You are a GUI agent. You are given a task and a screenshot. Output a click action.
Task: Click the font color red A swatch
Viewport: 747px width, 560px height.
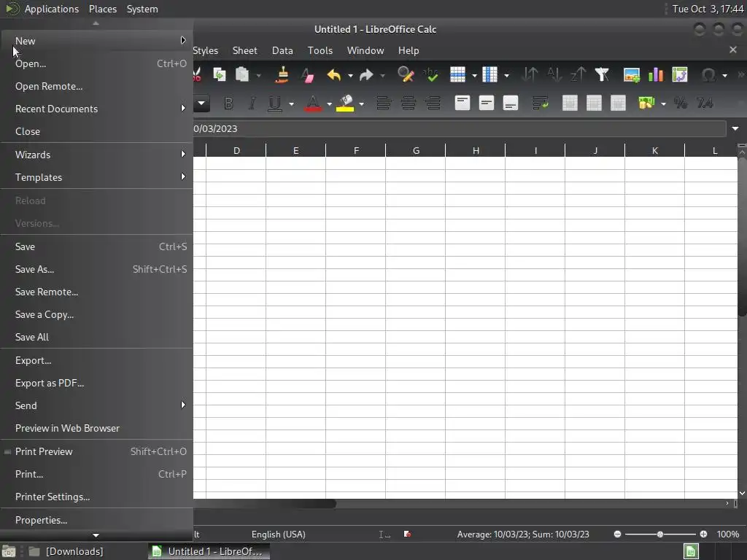tap(313, 104)
